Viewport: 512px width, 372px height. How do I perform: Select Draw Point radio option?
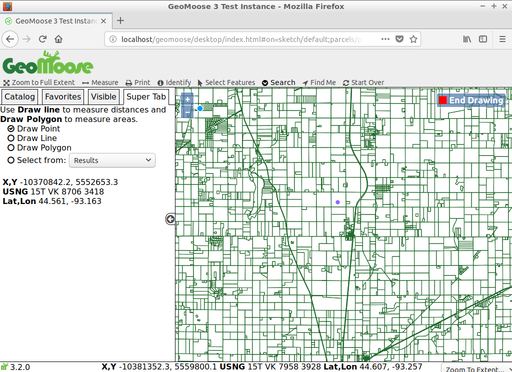point(11,129)
